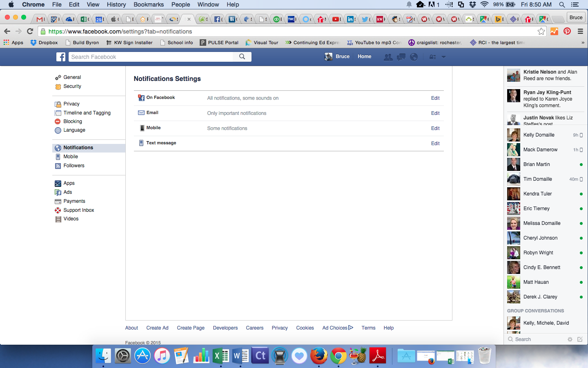Go to Bruce's profile
Image resolution: width=588 pixels, height=368 pixels.
(x=337, y=57)
